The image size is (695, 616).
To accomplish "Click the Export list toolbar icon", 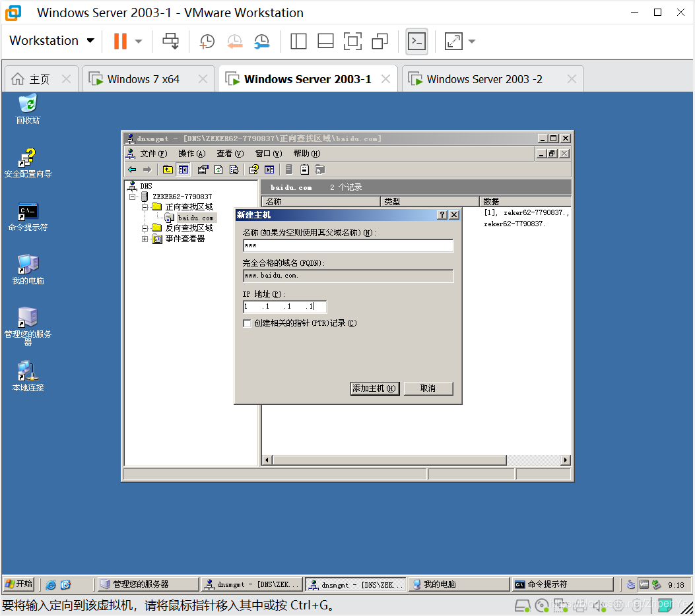I will tap(234, 169).
